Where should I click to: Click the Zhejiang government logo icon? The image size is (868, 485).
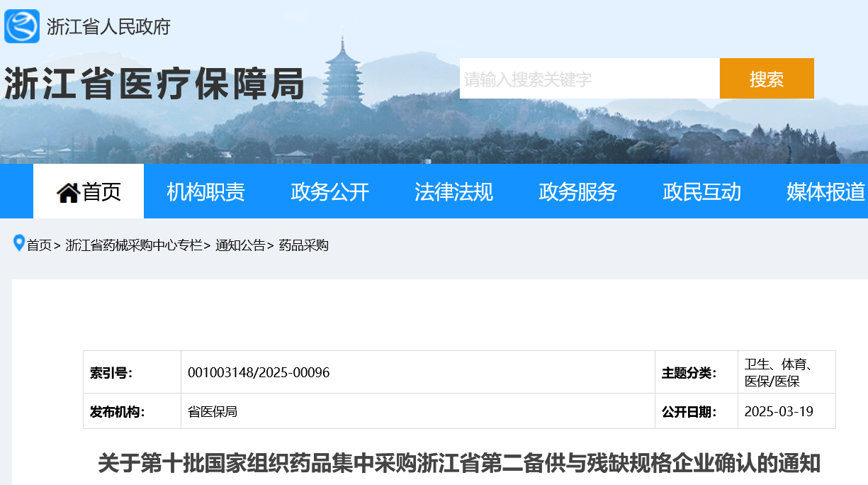coord(22,26)
